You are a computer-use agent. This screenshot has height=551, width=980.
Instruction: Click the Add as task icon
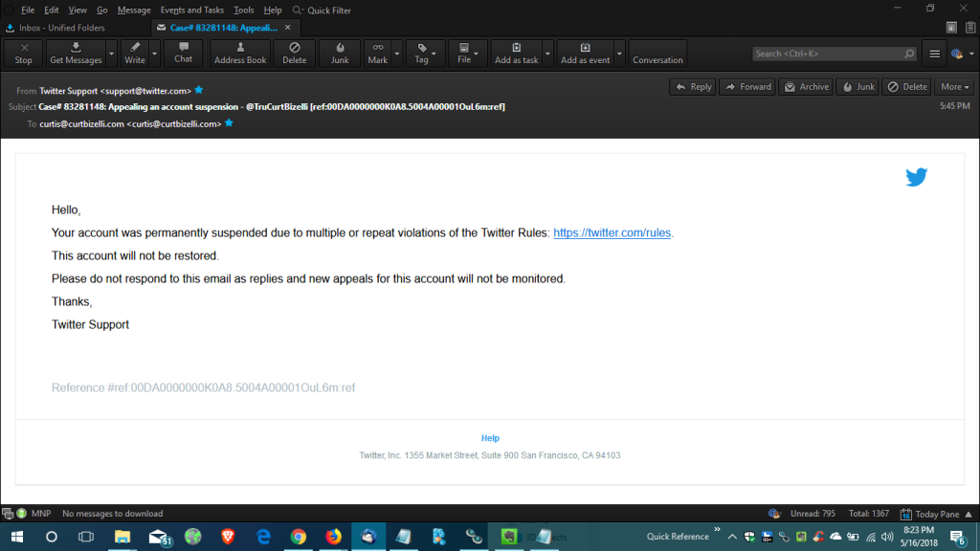coord(516,54)
